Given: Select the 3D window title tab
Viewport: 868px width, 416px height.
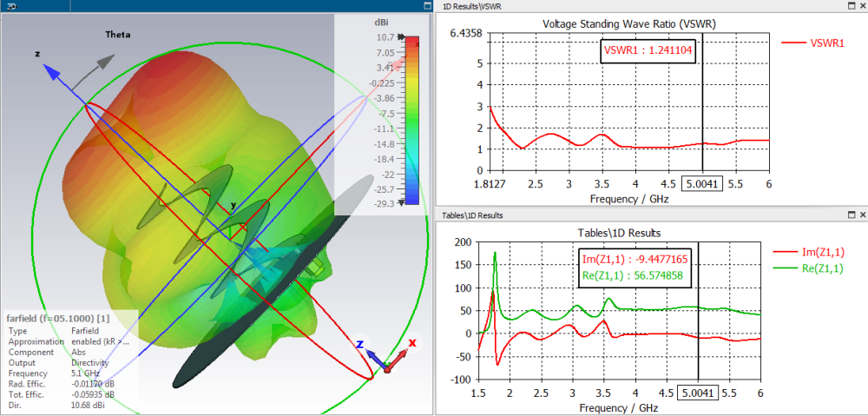Looking at the screenshot, I should point(11,5).
